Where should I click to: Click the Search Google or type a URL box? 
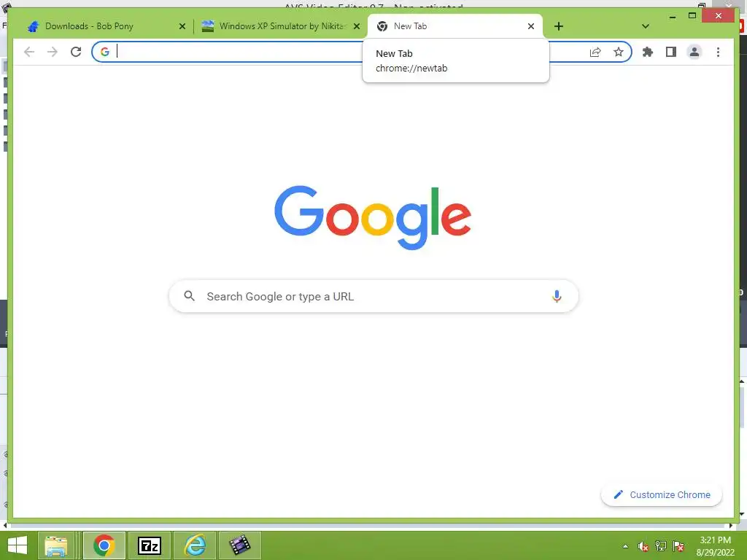[373, 296]
